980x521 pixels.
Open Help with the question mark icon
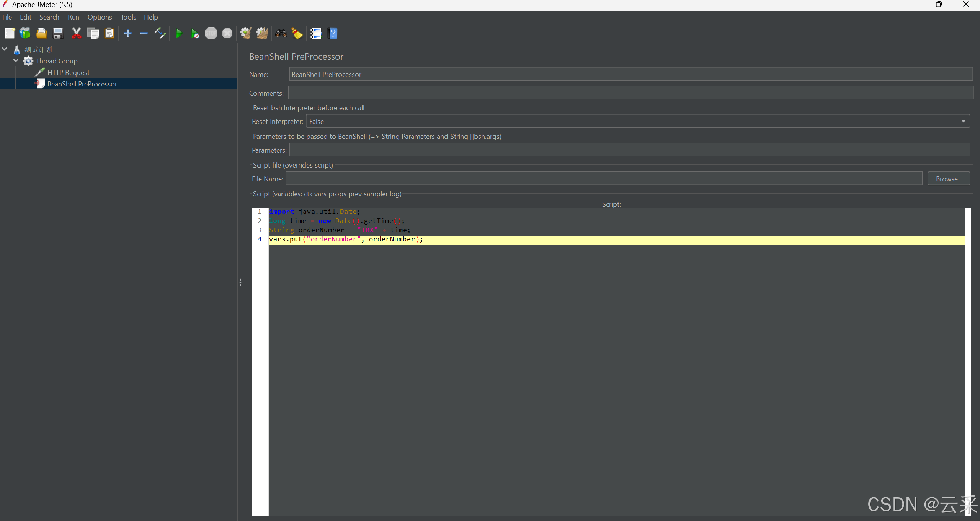tap(333, 33)
